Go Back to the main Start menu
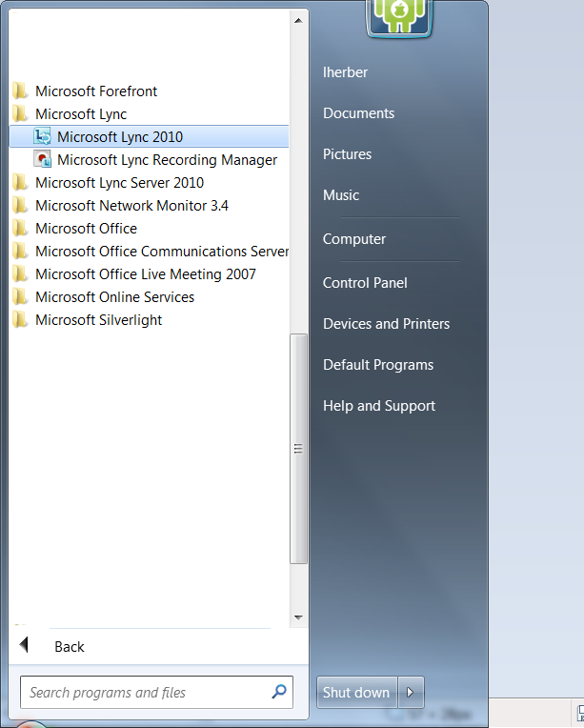The image size is (584, 728). pyautogui.click(x=70, y=647)
